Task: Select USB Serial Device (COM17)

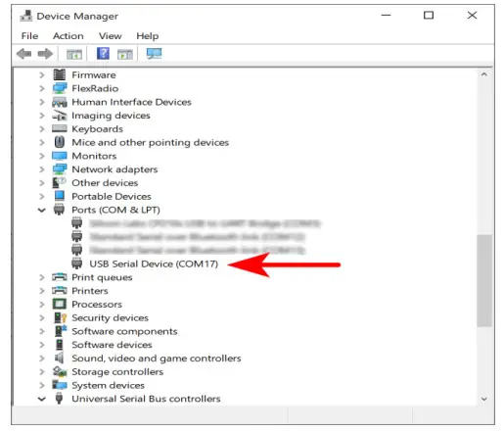Action: point(154,263)
